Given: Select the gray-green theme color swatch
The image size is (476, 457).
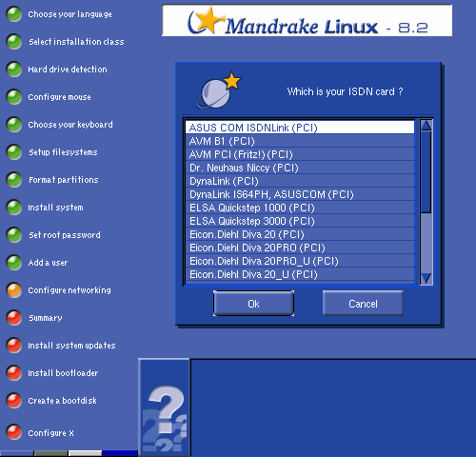Looking at the screenshot, I should (x=50, y=453).
